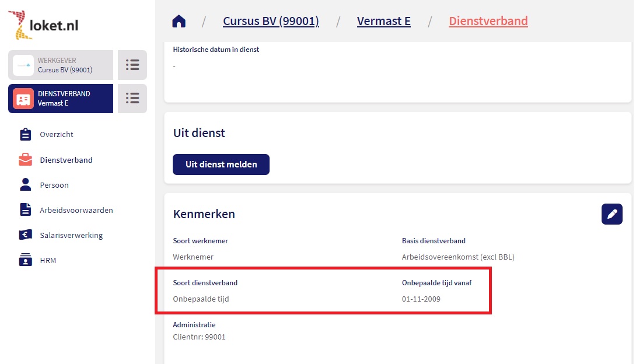Click the loket.nl logo
This screenshot has width=636, height=364.
coord(43,25)
